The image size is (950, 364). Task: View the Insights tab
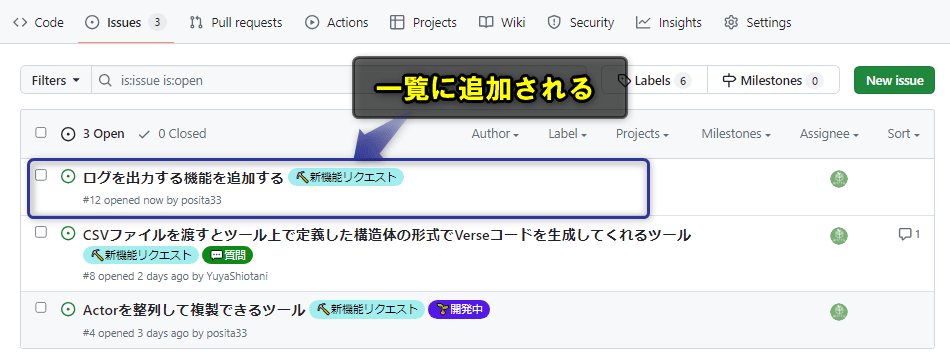point(669,22)
